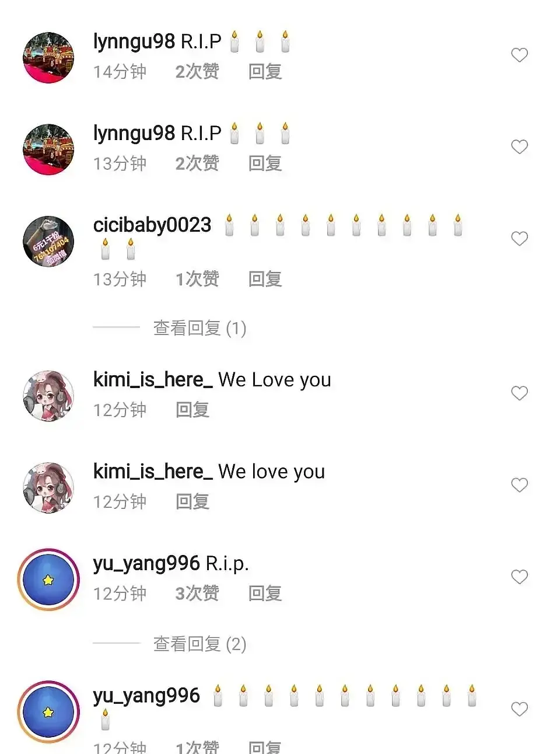
Task: Tap 回复 on yu_yang996's R.i.p. comment
Action: 265,593
